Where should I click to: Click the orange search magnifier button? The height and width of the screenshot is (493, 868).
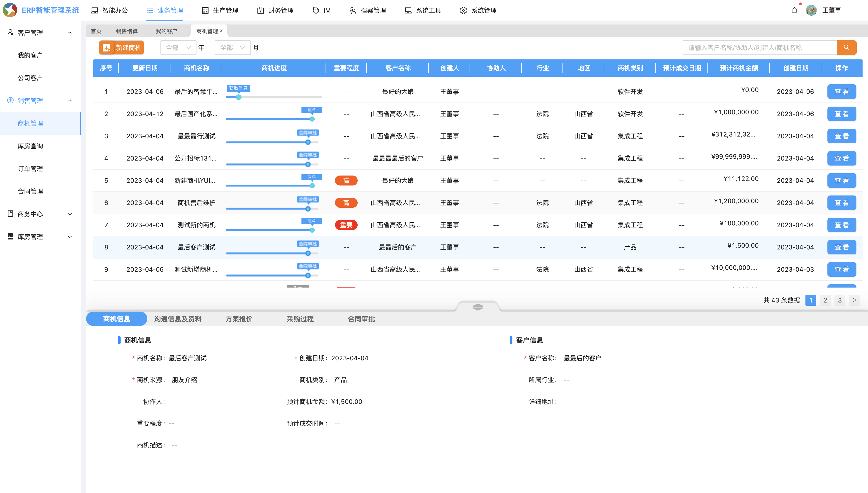(846, 48)
